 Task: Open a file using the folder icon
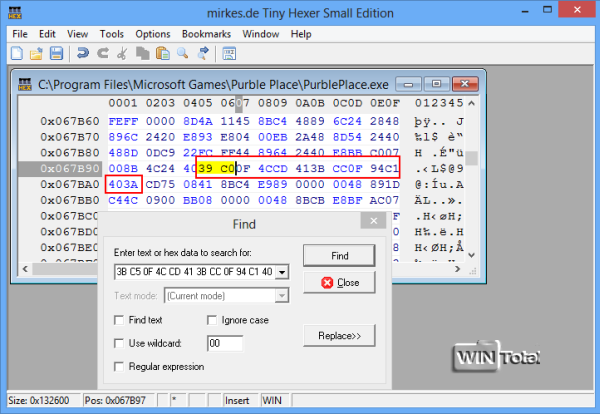click(36, 54)
